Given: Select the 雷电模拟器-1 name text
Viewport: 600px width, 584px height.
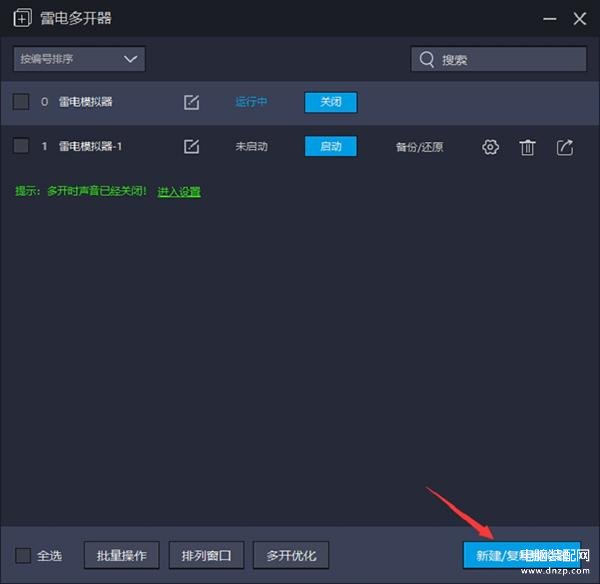Looking at the screenshot, I should pos(90,146).
